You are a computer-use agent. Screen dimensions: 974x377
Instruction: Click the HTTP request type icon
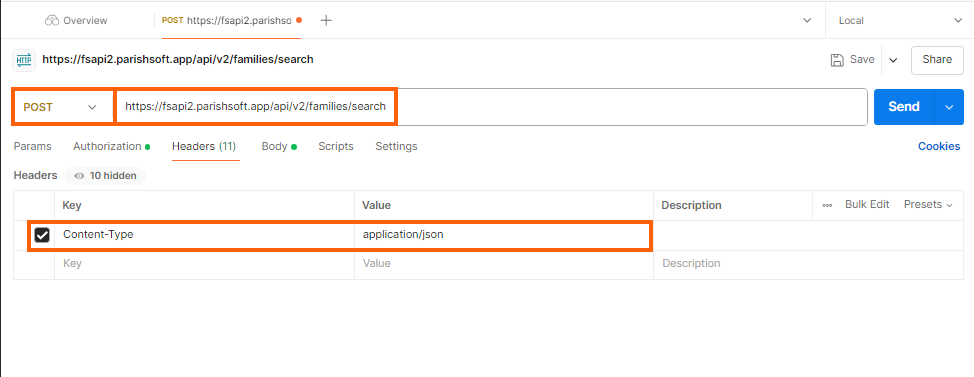click(24, 60)
